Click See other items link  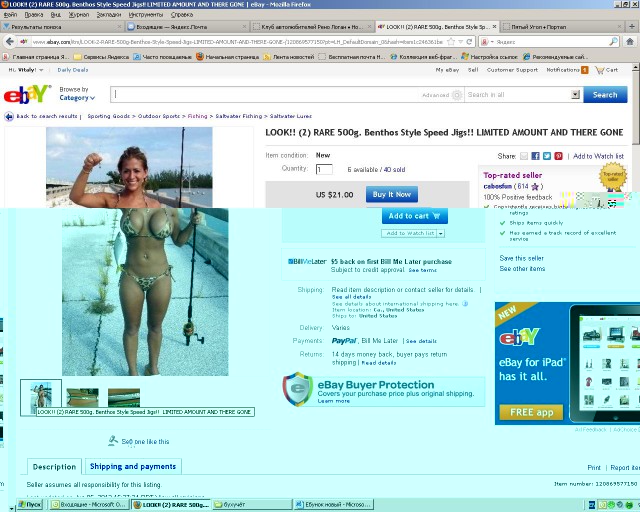522,269
